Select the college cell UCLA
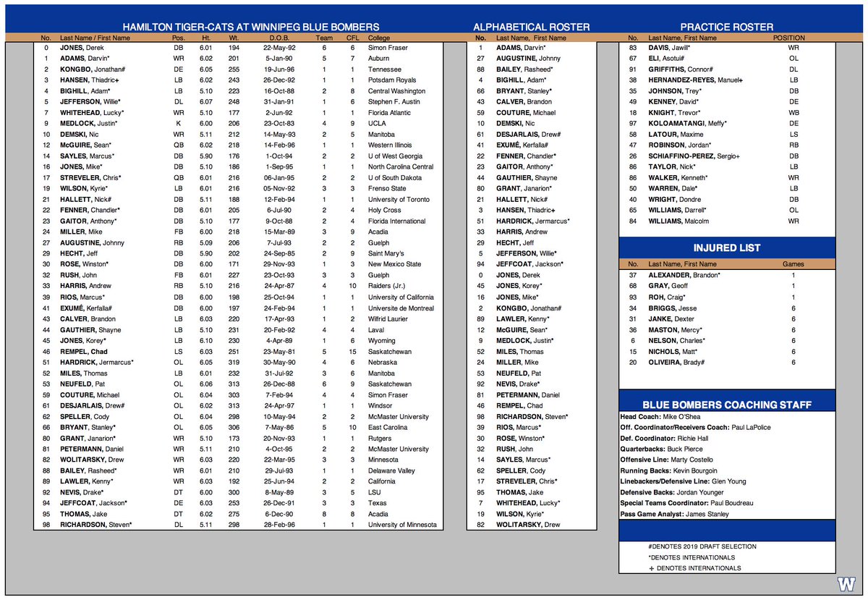868x600 pixels. tap(376, 124)
